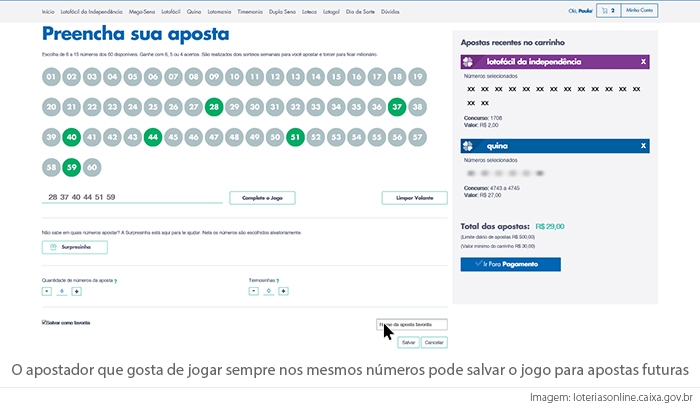Deselect number 28 on the ticket
Image resolution: width=700 pixels, height=410 pixels.
(x=213, y=106)
